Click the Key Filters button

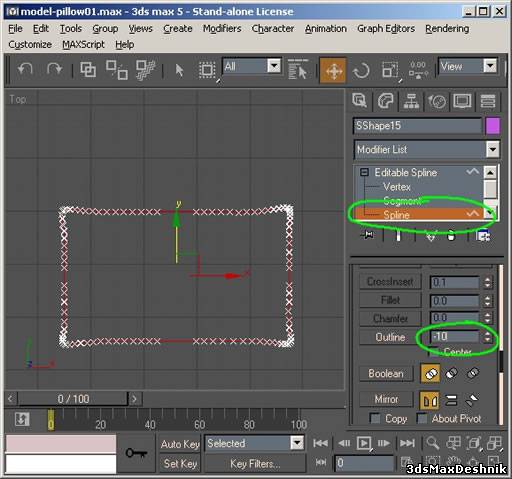255,463
